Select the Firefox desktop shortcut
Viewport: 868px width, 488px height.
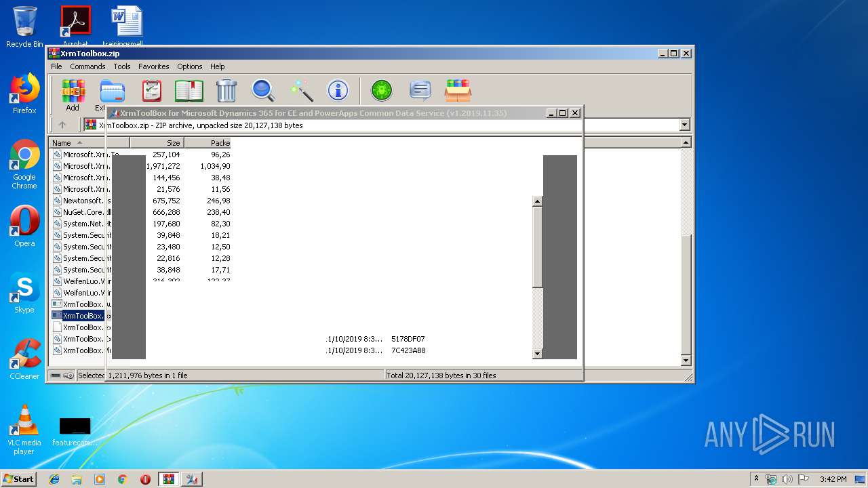point(24,94)
